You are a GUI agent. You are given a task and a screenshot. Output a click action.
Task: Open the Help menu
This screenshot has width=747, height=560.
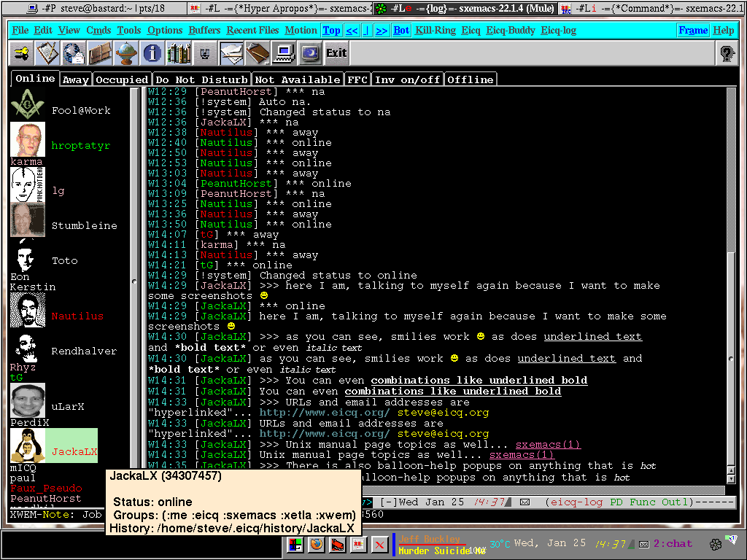[x=723, y=31]
